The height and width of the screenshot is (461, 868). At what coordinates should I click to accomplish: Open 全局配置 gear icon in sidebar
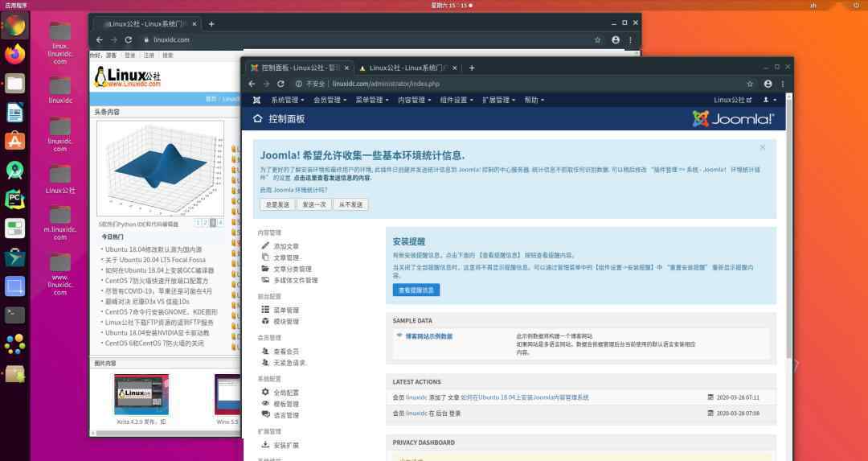265,393
